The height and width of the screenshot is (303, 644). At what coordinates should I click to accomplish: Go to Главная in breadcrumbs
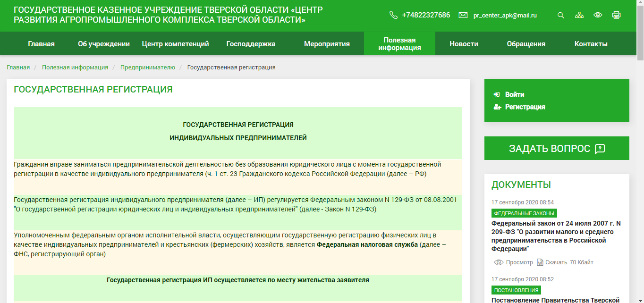click(18, 67)
